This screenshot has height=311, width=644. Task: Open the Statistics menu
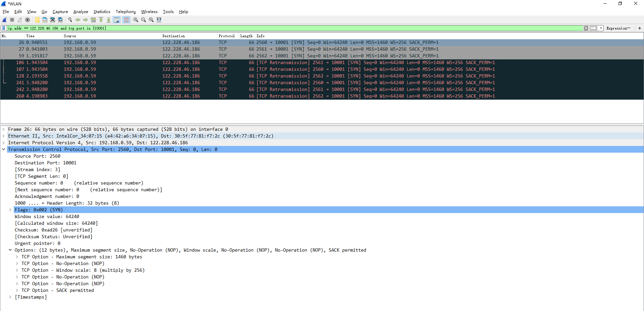[x=102, y=12]
